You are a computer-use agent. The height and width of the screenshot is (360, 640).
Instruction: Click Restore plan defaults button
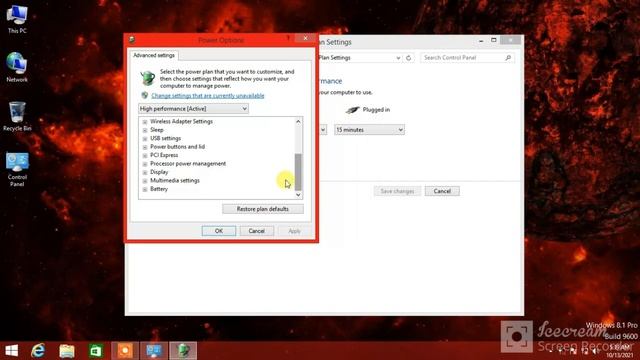(263, 209)
